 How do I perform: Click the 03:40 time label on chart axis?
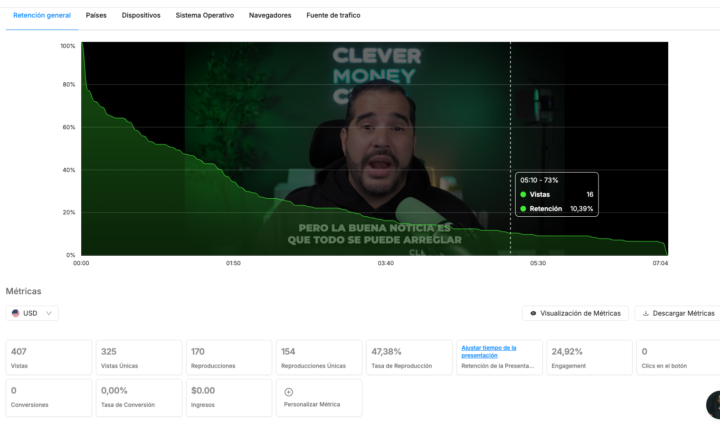(x=385, y=263)
